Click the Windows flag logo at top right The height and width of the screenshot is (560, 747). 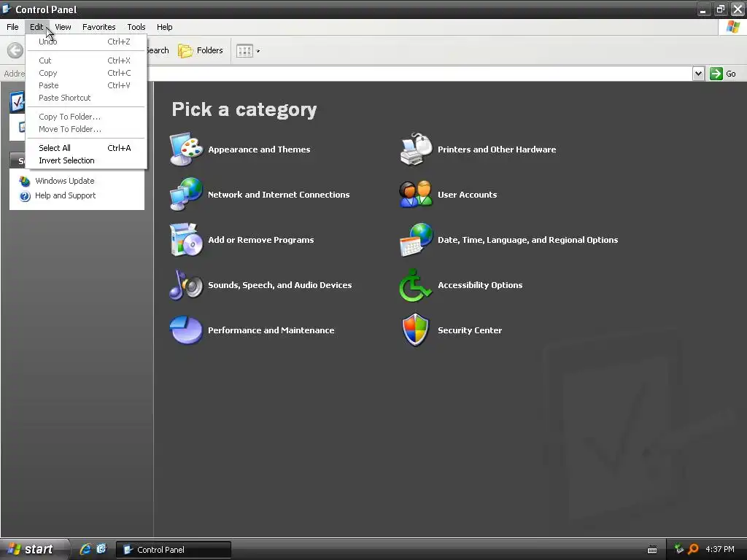pos(732,27)
